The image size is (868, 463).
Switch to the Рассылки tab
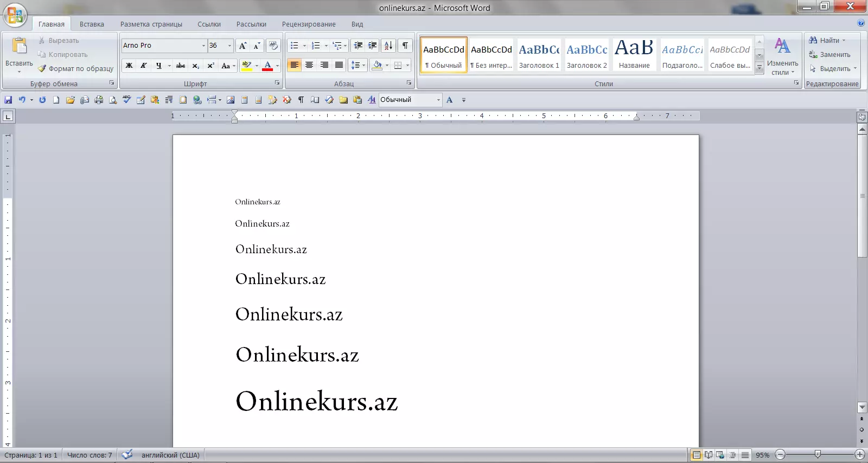click(x=251, y=24)
